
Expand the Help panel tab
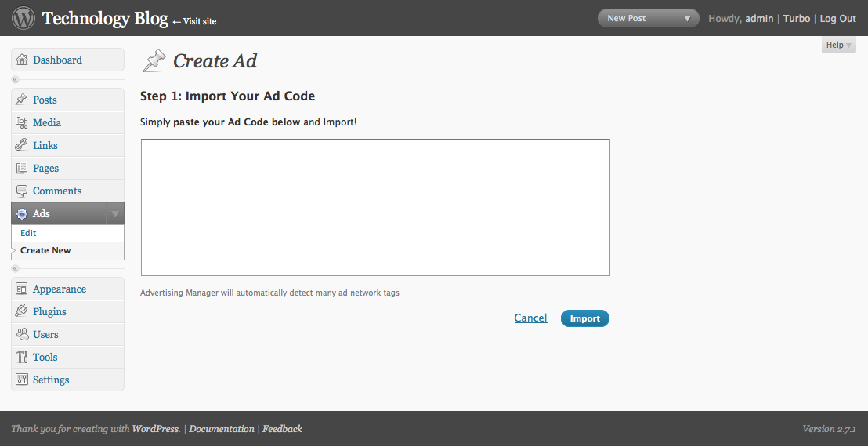point(838,45)
